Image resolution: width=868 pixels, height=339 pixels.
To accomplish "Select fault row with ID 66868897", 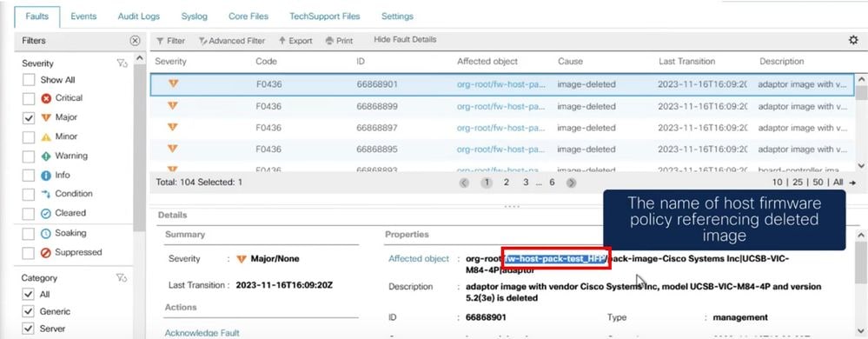I will (503, 128).
